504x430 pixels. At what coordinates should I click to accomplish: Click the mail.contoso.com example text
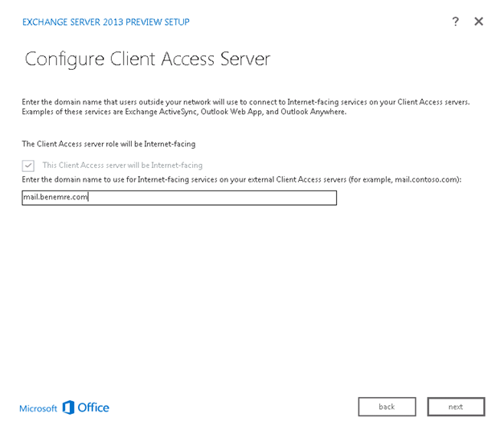pyautogui.click(x=425, y=179)
